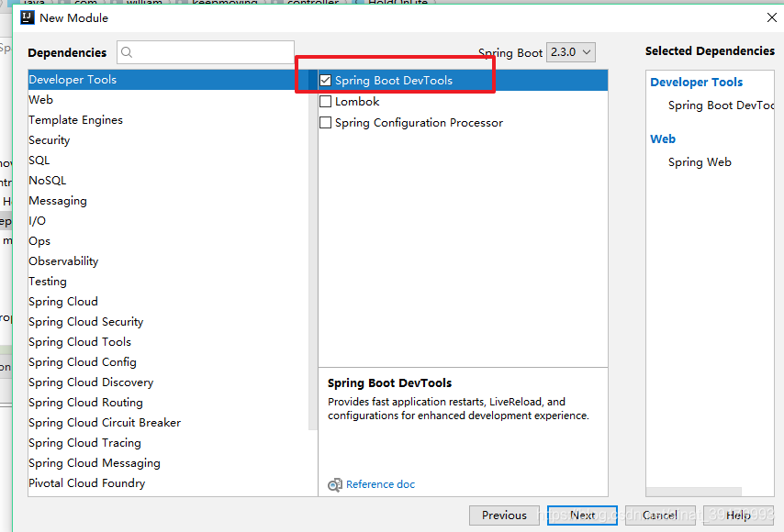
Task: Select the Developer Tools category
Action: [169, 80]
